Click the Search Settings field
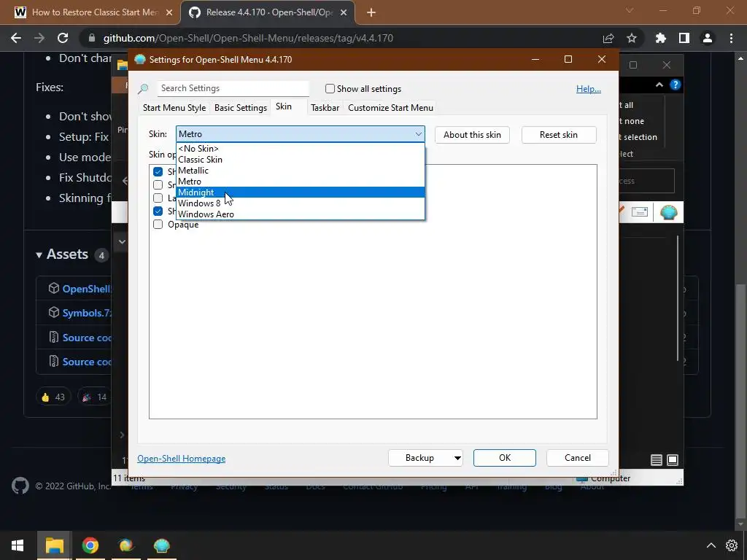Image resolution: width=747 pixels, height=560 pixels. (233, 88)
